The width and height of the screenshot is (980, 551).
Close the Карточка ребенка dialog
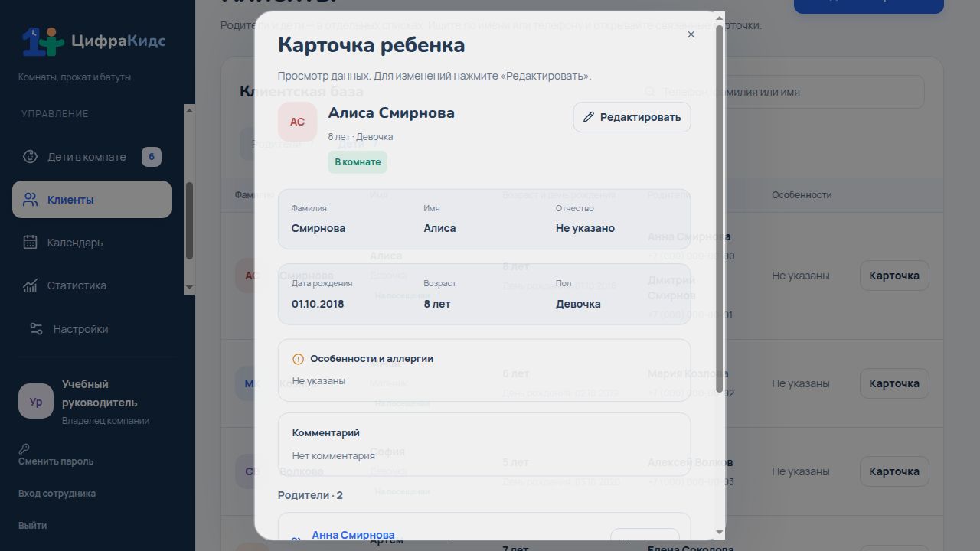tap(691, 34)
